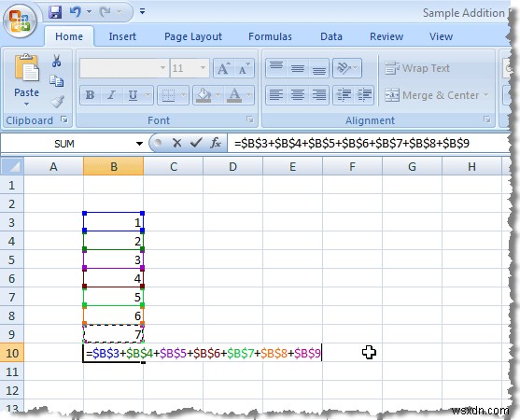
Task: Cut the selection with scissors icon
Action: click(x=56, y=61)
